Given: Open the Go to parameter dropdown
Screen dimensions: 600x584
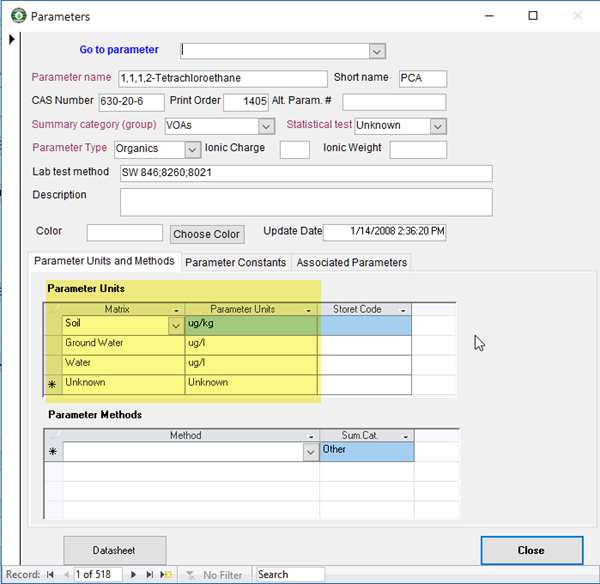Looking at the screenshot, I should [x=377, y=51].
